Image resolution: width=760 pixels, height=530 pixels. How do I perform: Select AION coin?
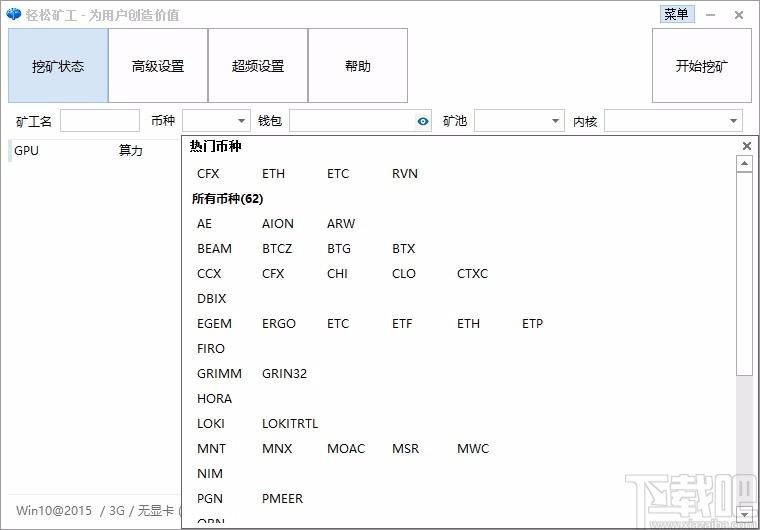click(x=278, y=224)
